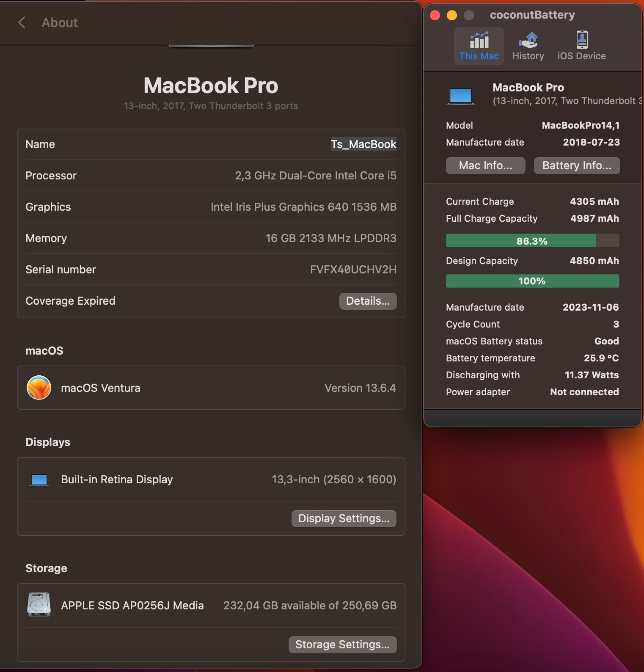Open Storage Settings...
This screenshot has height=672, width=644.
point(342,644)
